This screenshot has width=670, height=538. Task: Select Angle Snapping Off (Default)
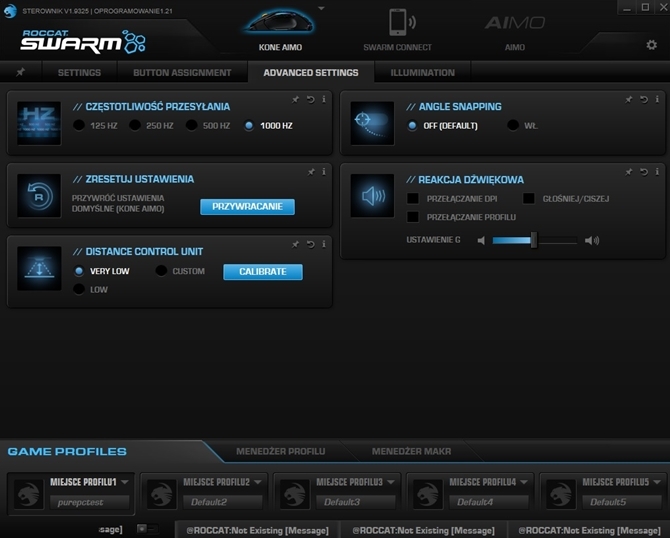pos(412,126)
